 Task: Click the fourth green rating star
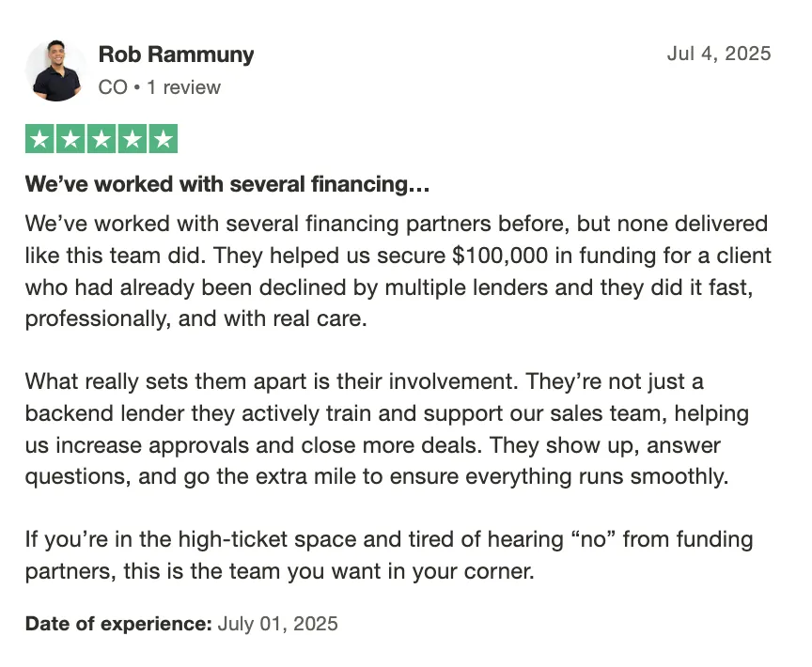[x=133, y=139]
